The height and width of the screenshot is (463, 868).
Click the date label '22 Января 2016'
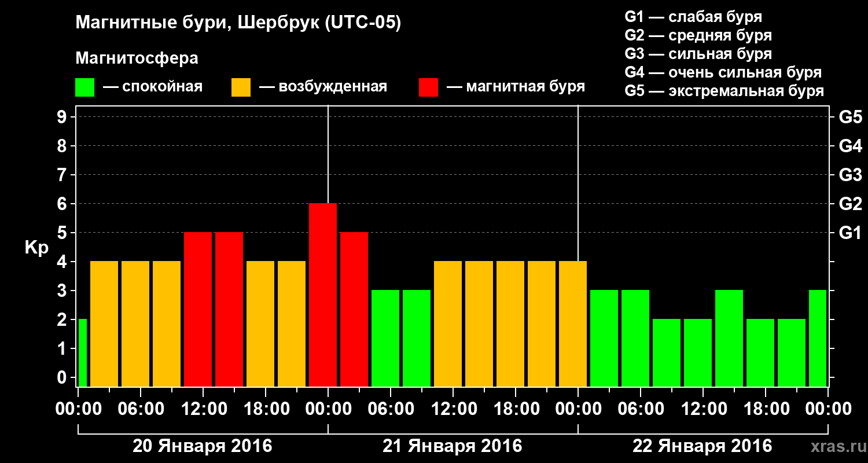(703, 446)
